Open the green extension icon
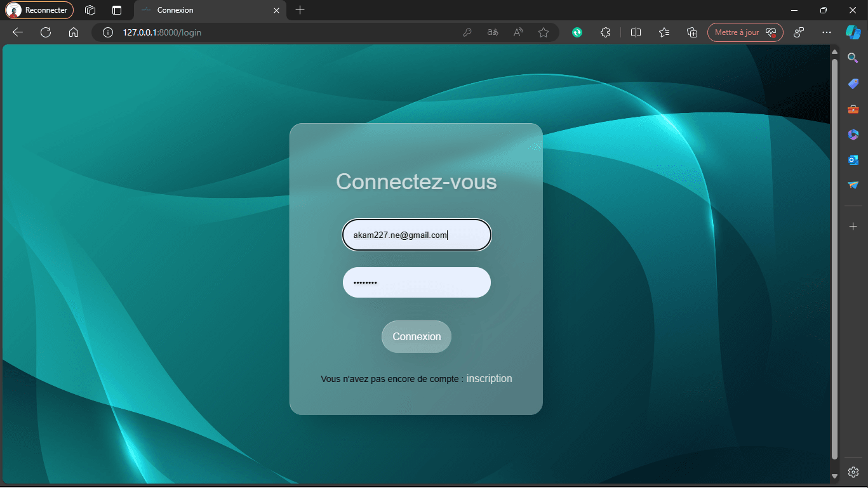Screen dimensions: 868x488 [x=577, y=32]
